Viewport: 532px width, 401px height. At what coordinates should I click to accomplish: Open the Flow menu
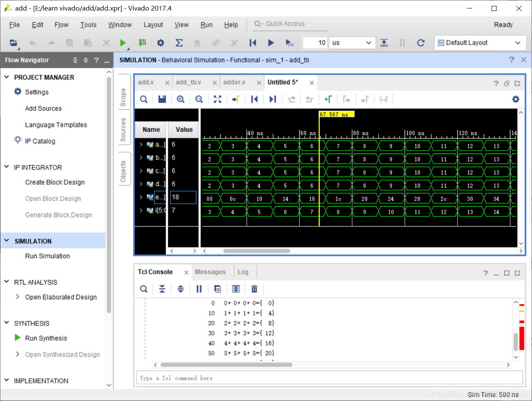pos(62,25)
